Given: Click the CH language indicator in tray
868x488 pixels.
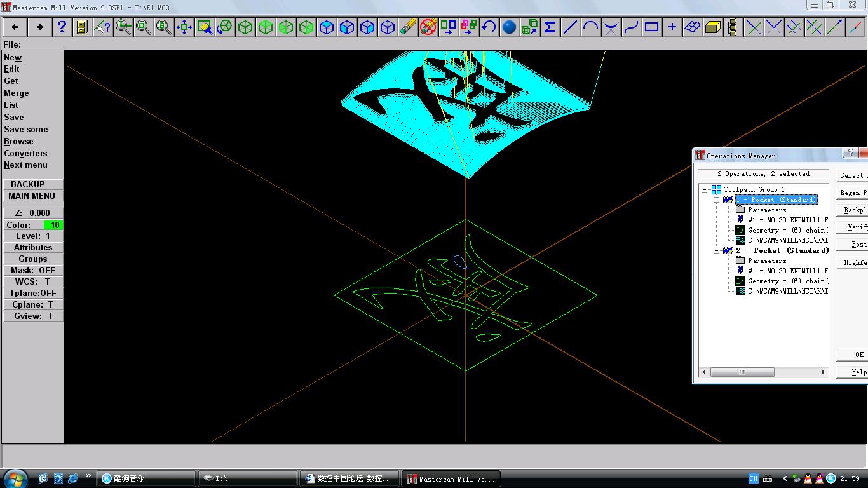Looking at the screenshot, I should [x=754, y=478].
